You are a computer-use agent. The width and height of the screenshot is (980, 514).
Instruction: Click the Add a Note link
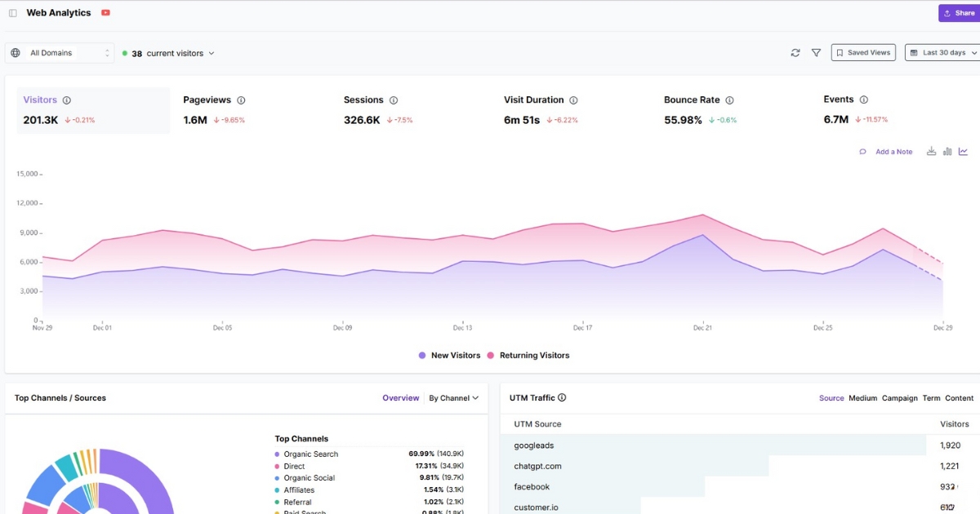click(893, 152)
